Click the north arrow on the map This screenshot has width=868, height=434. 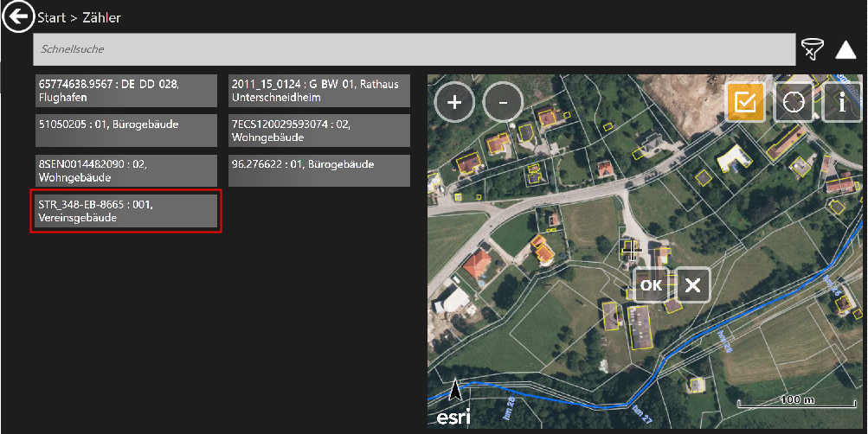[455, 391]
